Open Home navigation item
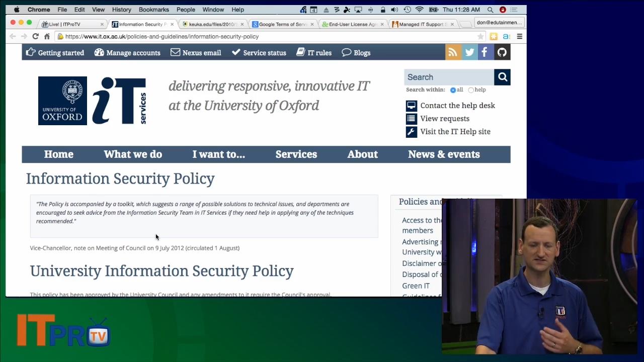Viewport: 644px width, 362px height. click(x=58, y=154)
